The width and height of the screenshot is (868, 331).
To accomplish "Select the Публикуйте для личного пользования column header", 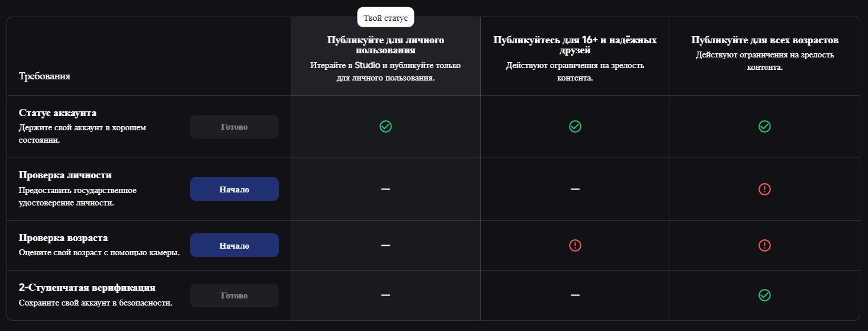I will [385, 45].
